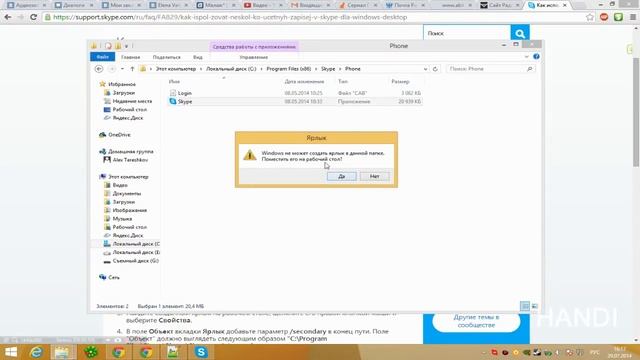Sort by Тип column header

343,82
